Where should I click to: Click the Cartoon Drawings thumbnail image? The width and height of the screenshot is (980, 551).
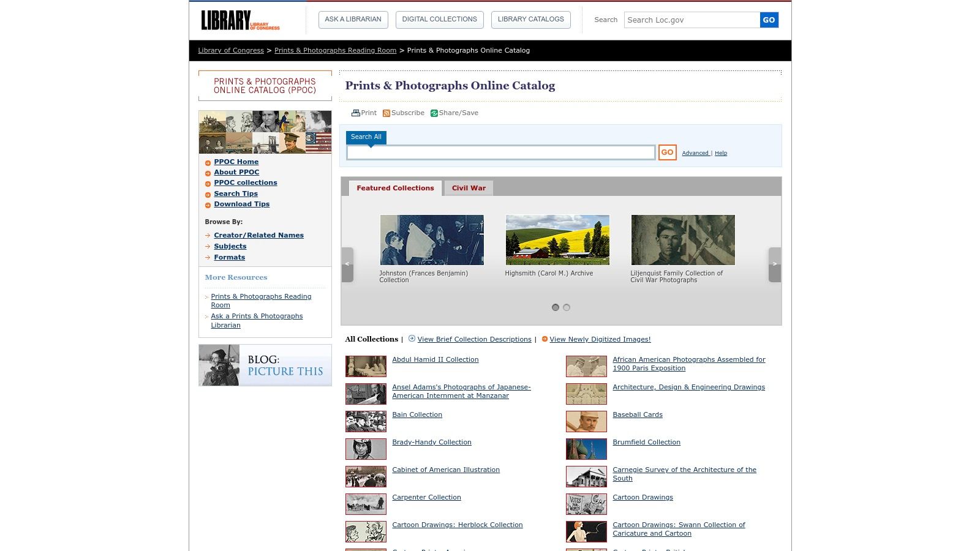[586, 504]
